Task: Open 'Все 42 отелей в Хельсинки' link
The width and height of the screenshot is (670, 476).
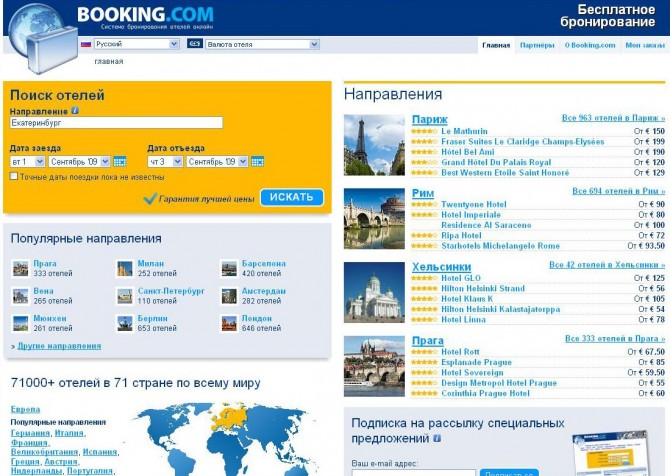Action: click(607, 265)
